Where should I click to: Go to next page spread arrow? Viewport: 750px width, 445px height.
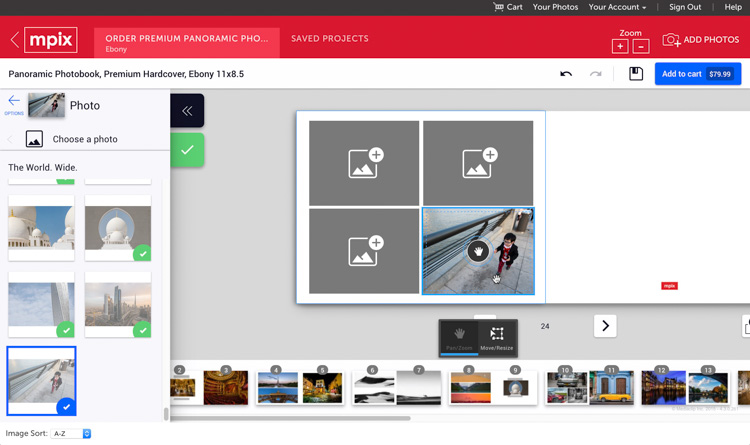[x=605, y=326]
